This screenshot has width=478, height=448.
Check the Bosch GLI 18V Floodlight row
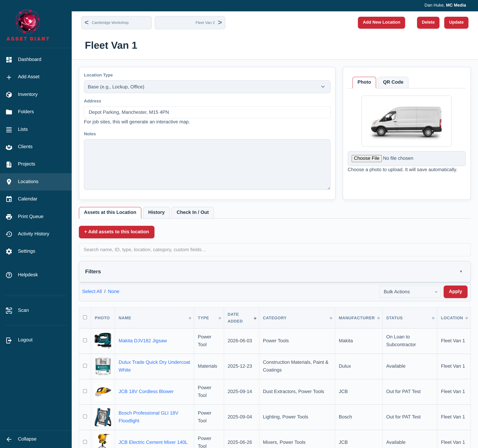pos(85,416)
